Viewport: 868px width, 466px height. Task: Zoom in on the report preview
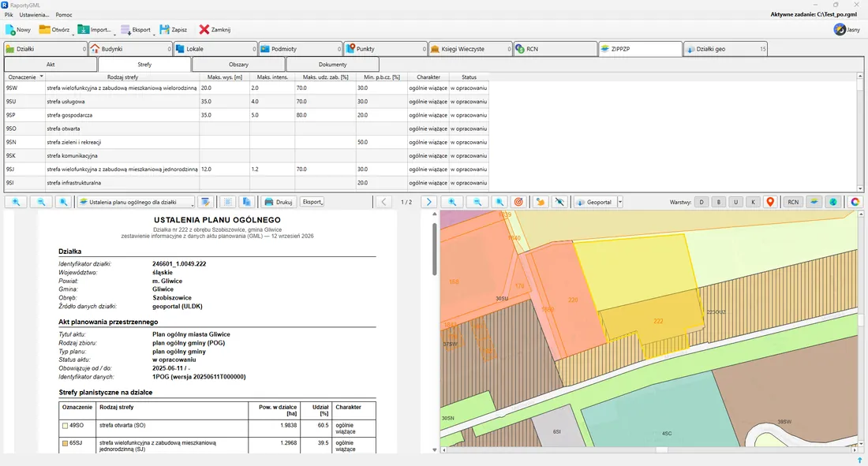coord(16,202)
